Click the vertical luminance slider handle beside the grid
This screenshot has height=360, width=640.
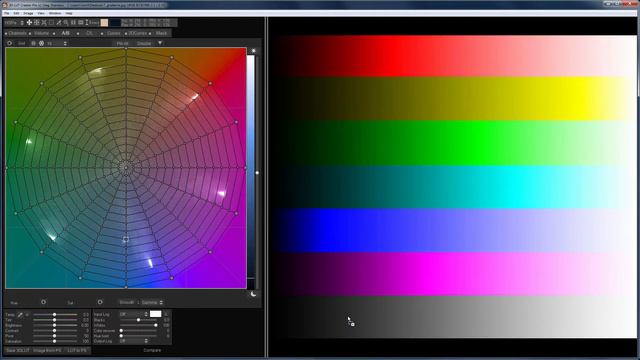pos(257,173)
